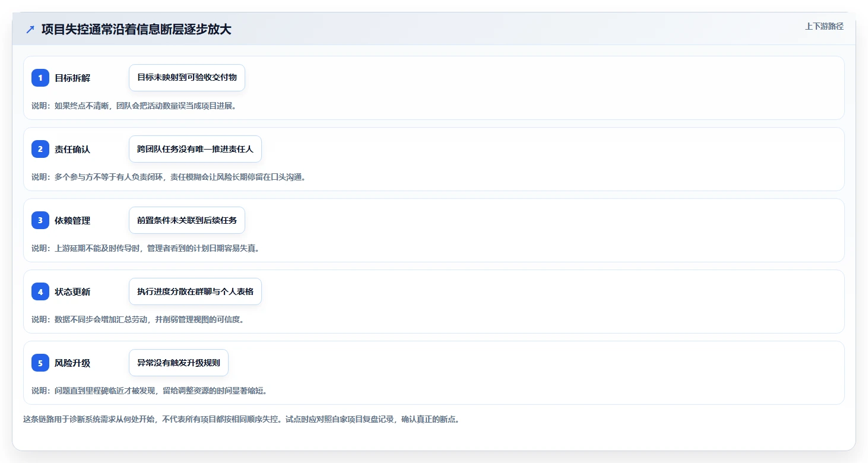Click the number 3 step badge
Screen dimensions: 868x463
40,220
